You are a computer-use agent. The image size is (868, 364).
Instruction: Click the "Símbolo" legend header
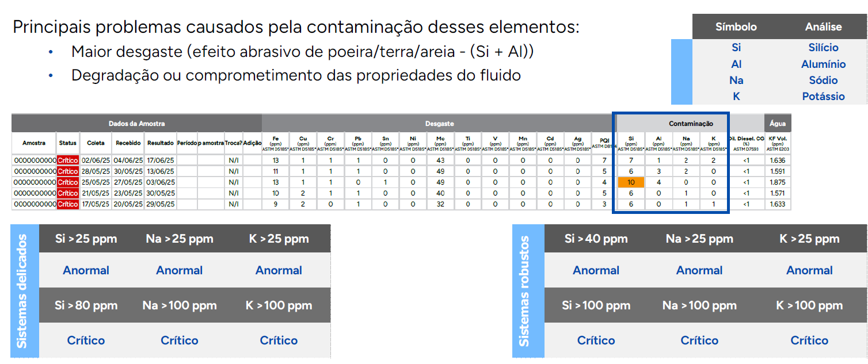[736, 27]
